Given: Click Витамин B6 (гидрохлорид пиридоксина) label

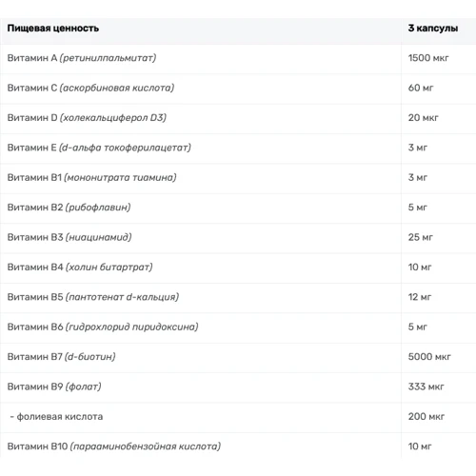Looking at the screenshot, I should click(103, 327).
